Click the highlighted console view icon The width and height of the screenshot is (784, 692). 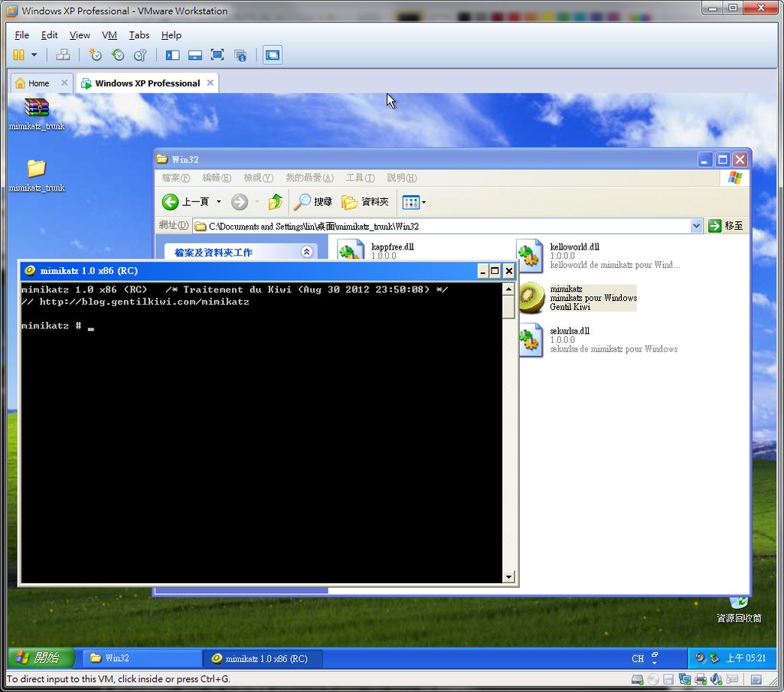point(273,55)
